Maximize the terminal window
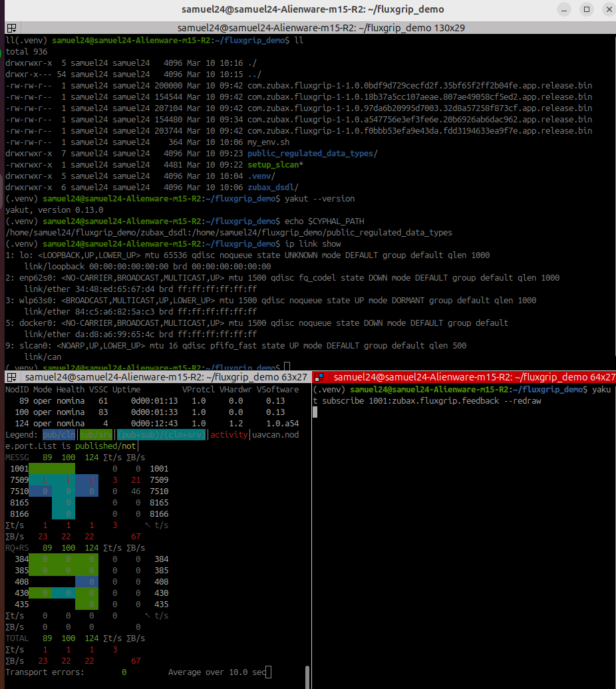Screen dimensions: 616x689 pos(587,9)
